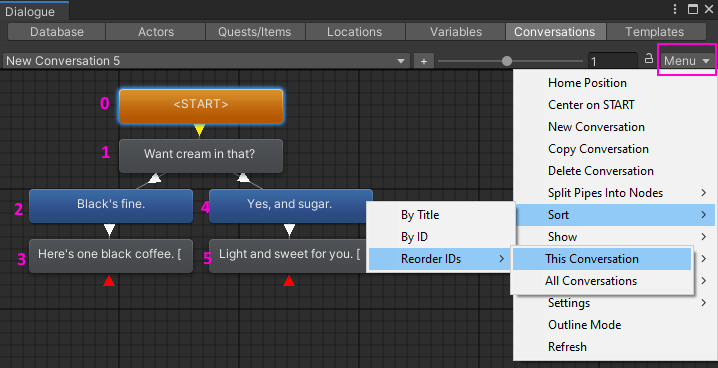Toggle the zoom lock icon
The width and height of the screenshot is (718, 368).
(649, 59)
